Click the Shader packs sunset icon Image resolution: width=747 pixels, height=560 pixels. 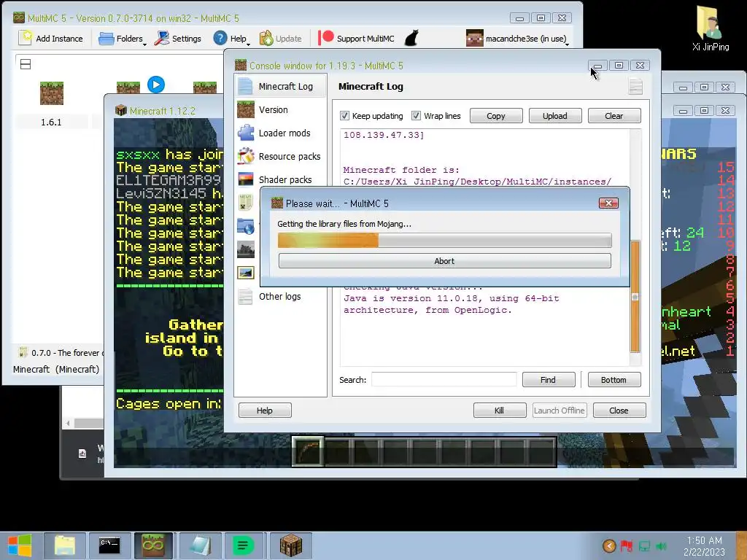tap(246, 179)
